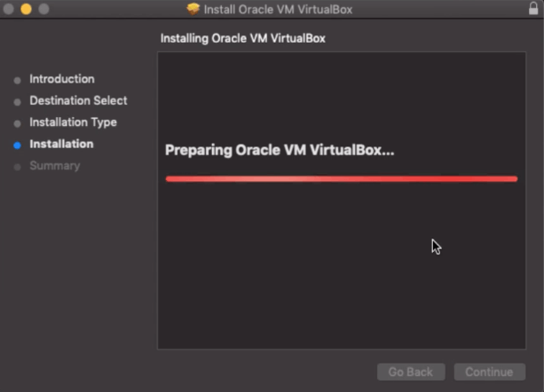Select the Destination Select step
This screenshot has width=544, height=392.
pyautogui.click(x=78, y=100)
